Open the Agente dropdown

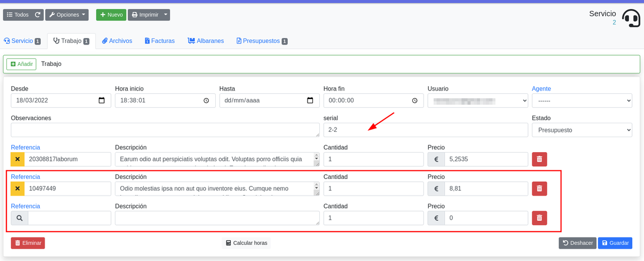pyautogui.click(x=582, y=100)
